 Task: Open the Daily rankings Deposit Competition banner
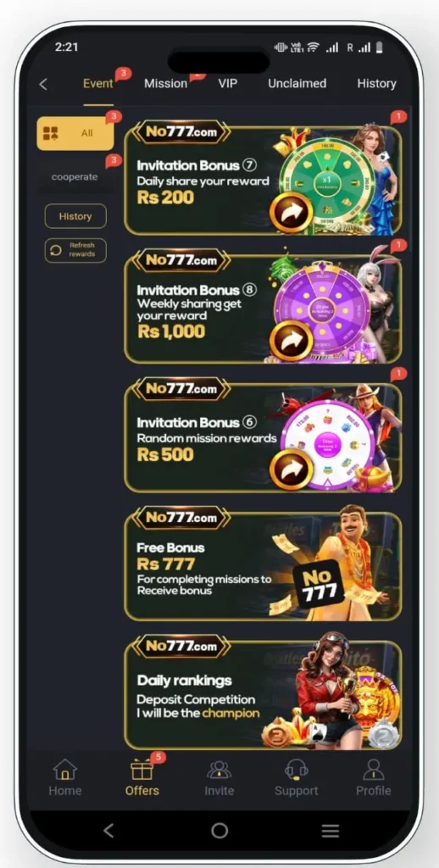coord(263,694)
